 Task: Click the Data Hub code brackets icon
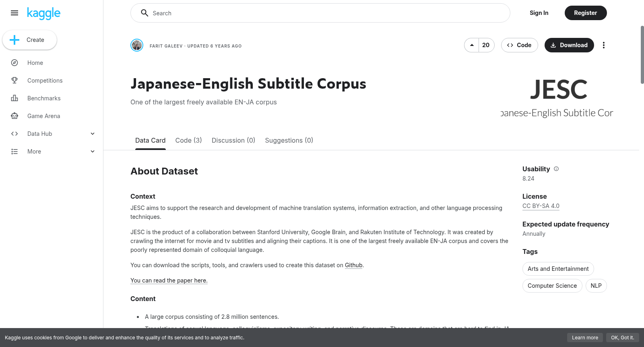point(14,134)
